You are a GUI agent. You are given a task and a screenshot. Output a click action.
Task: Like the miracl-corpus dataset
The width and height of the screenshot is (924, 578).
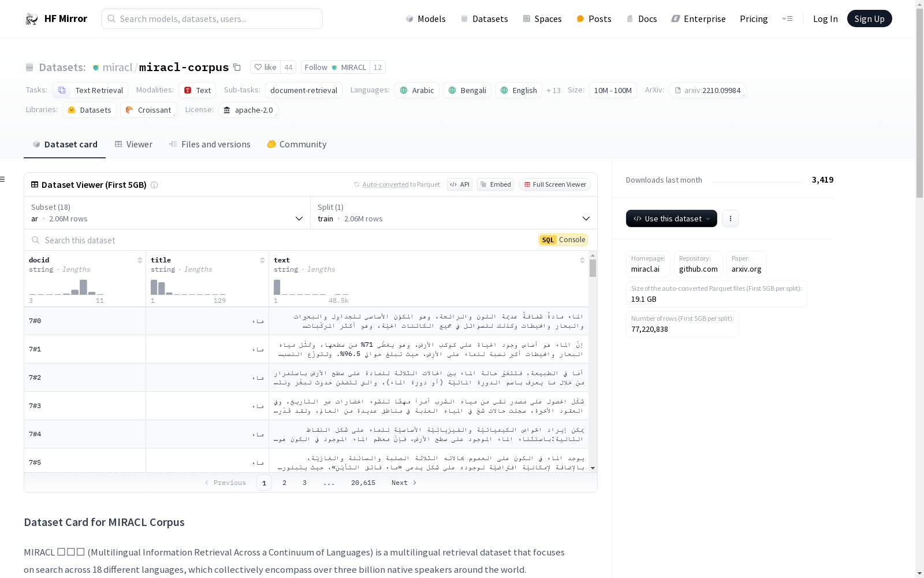pos(266,67)
